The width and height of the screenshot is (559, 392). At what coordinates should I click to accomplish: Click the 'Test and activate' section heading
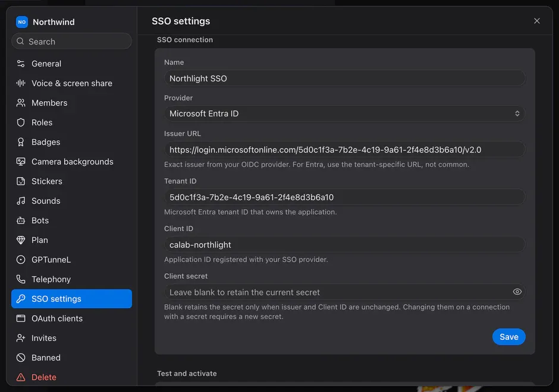[187, 374]
